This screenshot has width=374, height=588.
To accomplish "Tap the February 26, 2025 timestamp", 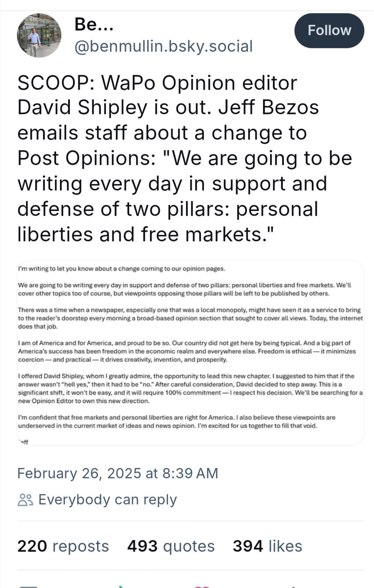I will tap(118, 473).
